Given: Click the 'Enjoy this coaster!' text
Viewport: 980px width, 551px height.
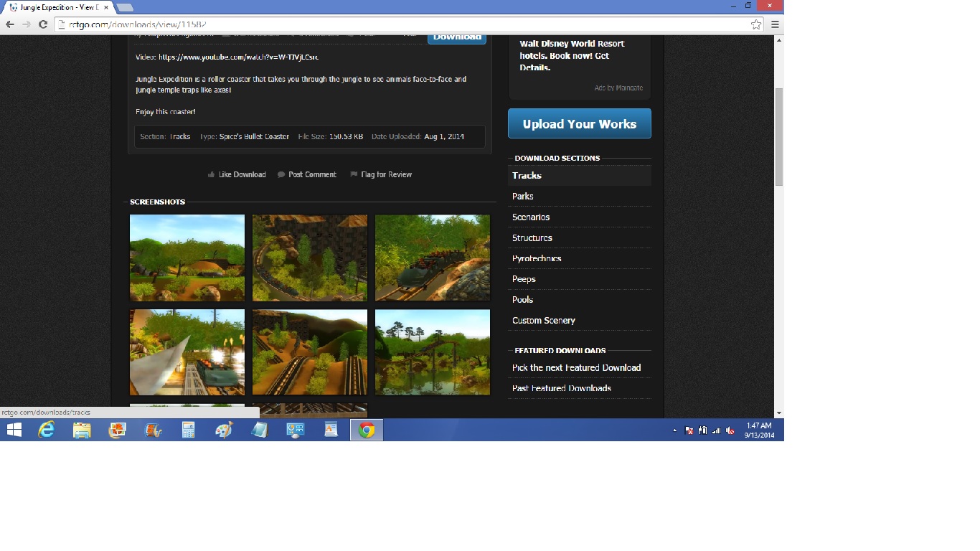Looking at the screenshot, I should pos(166,112).
